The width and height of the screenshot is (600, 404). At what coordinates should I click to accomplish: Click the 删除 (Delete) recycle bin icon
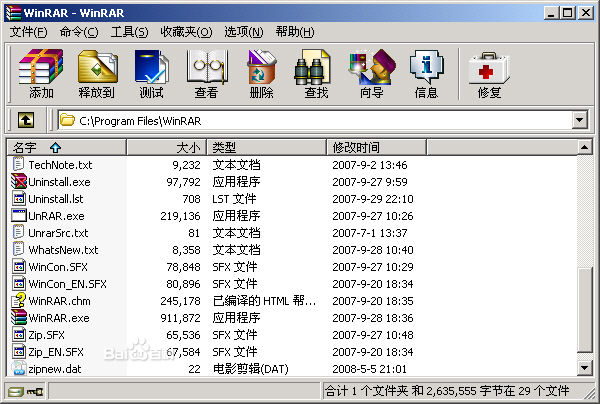(x=262, y=67)
